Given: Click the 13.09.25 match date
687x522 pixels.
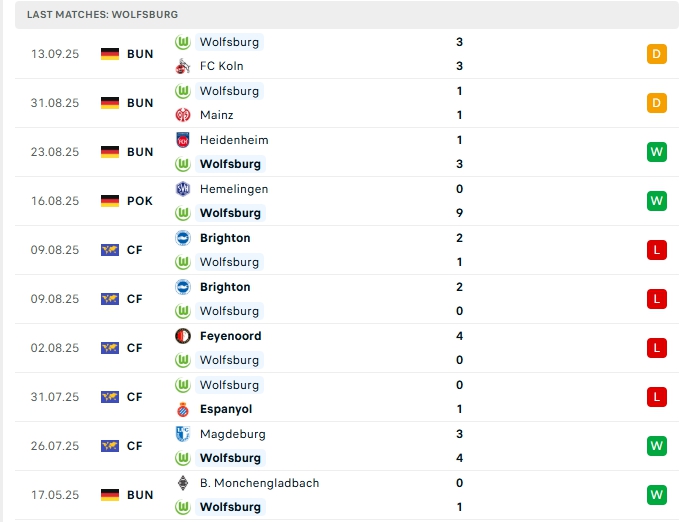Looking at the screenshot, I should [x=55, y=54].
